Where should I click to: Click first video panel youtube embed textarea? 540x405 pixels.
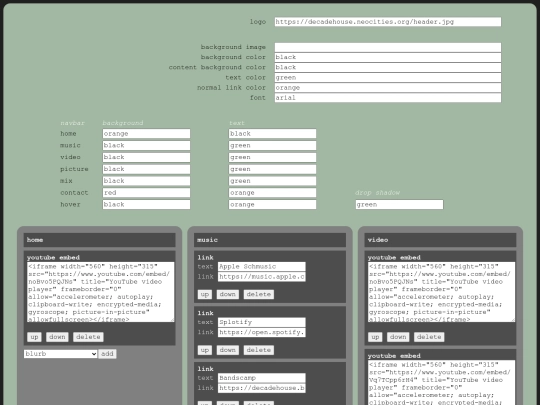point(442,292)
